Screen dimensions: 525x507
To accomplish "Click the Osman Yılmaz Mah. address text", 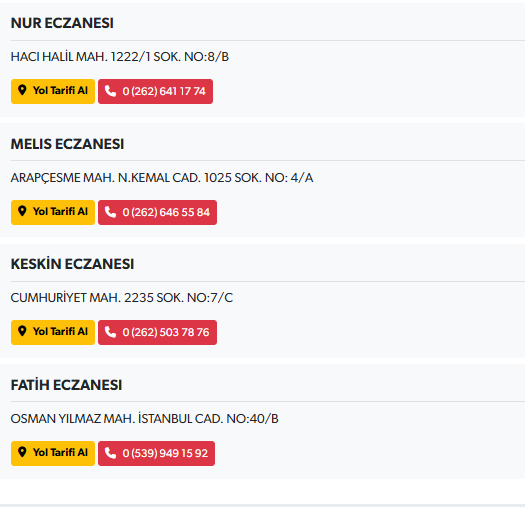I will tap(144, 419).
